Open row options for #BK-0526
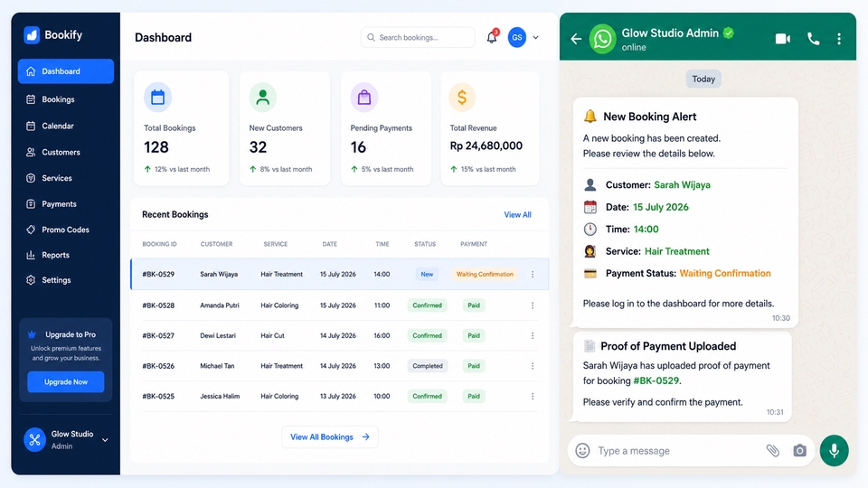Image resolution: width=868 pixels, height=488 pixels. (x=533, y=366)
